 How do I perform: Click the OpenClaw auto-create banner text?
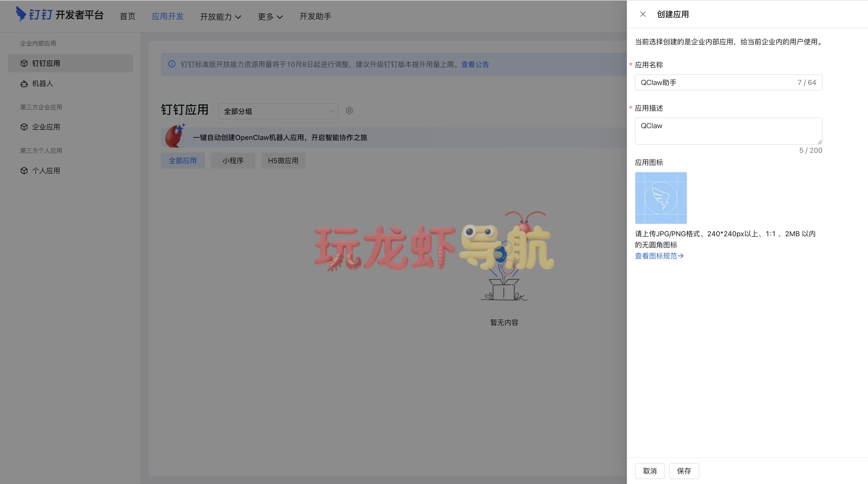tap(280, 137)
